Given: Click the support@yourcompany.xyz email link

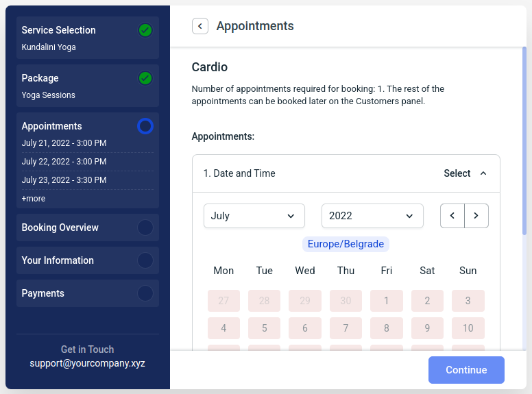Looking at the screenshot, I should pos(87,363).
